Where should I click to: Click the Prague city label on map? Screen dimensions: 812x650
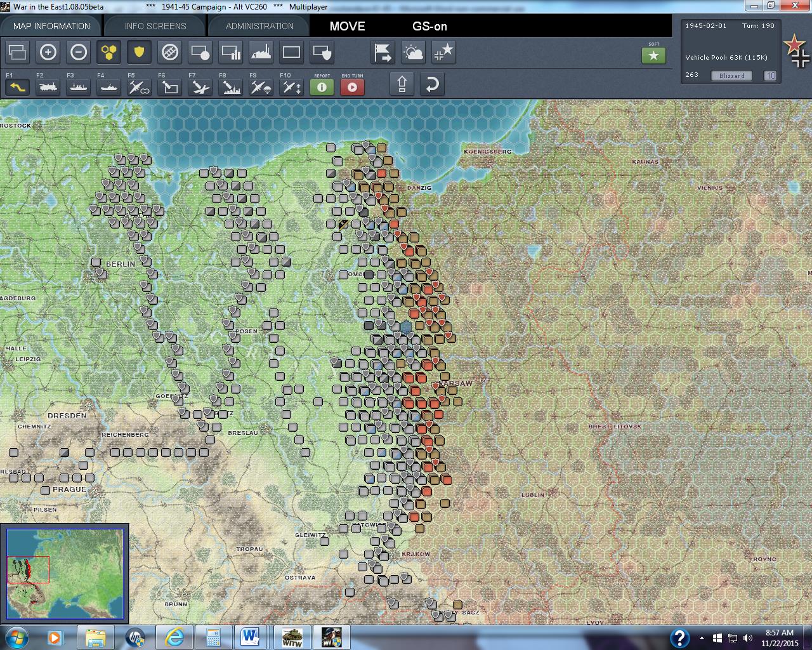click(69, 489)
